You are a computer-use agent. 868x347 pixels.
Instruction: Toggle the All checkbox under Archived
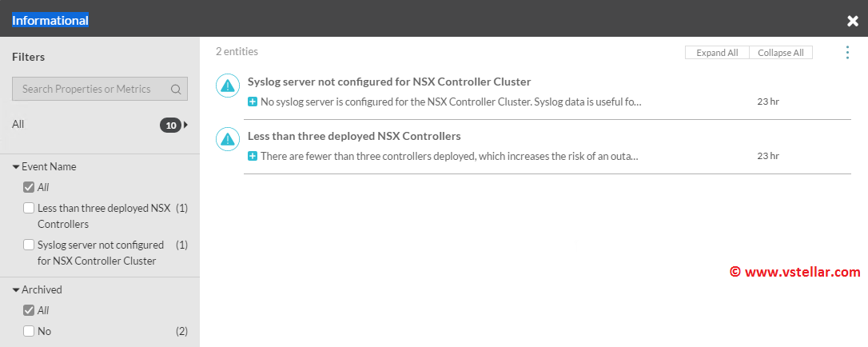[x=29, y=310]
